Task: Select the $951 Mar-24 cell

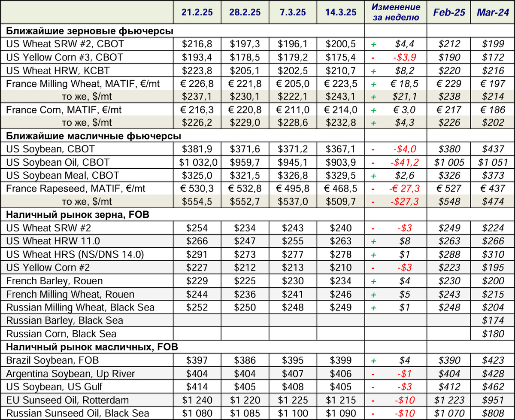Action: (493, 400)
